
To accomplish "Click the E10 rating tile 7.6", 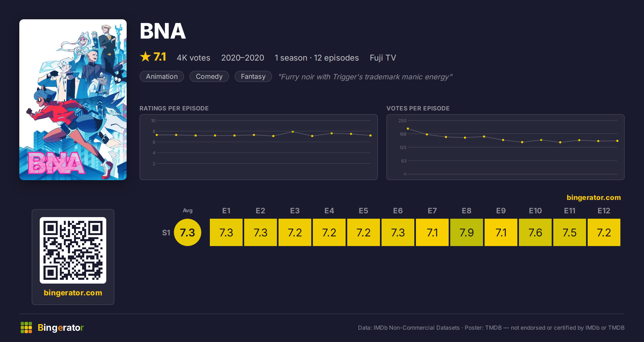I will coord(535,232).
